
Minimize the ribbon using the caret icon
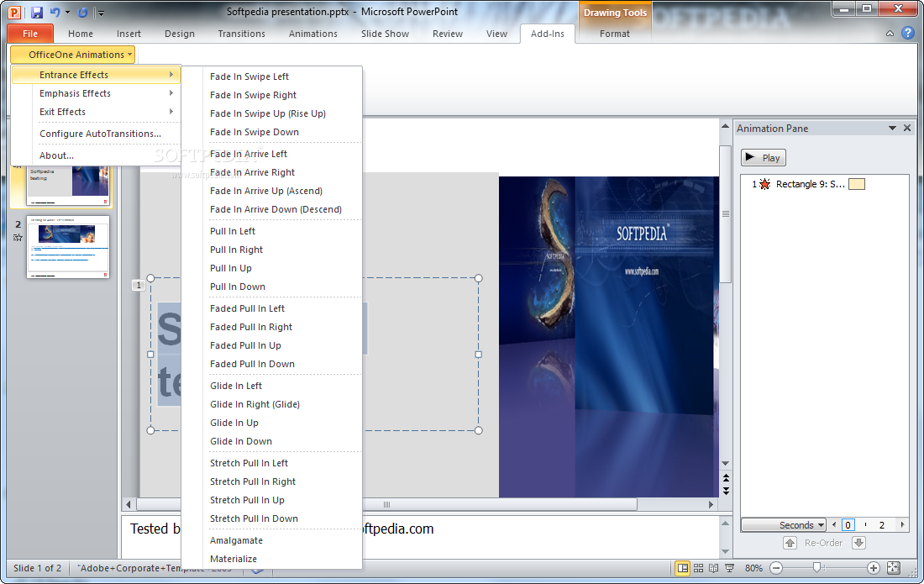pos(890,34)
